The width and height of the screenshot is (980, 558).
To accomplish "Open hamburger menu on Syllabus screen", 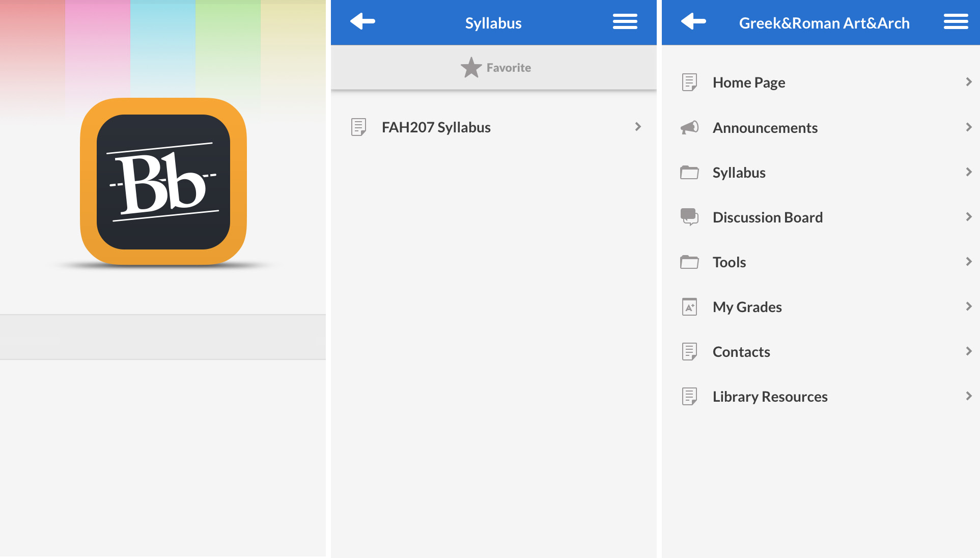I will click(x=625, y=22).
